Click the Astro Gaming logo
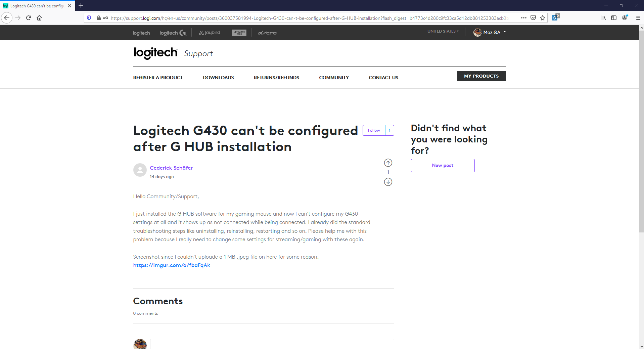Image resolution: width=644 pixels, height=349 pixels. pyautogui.click(x=267, y=33)
